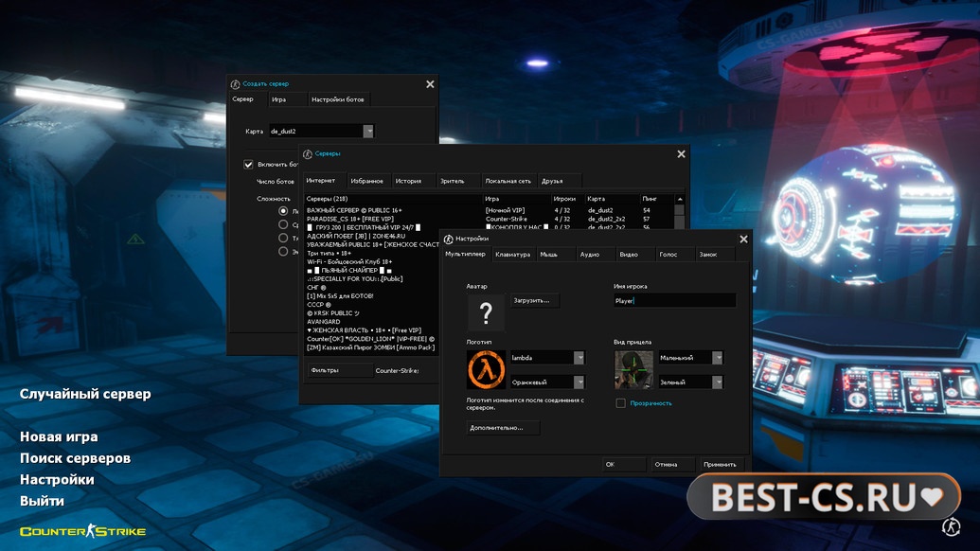
Task: Select the already-selected difficulty radio button
Action: (x=283, y=211)
